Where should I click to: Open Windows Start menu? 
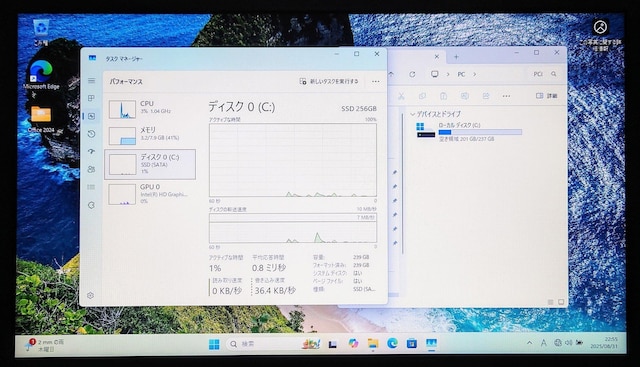pyautogui.click(x=214, y=344)
